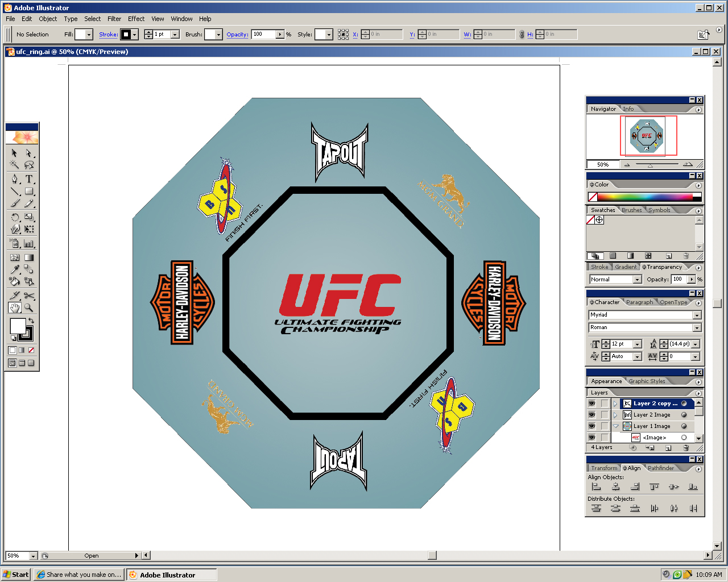Click Swap Fill and Stroke arrows
This screenshot has height=582, width=728.
click(x=31, y=321)
